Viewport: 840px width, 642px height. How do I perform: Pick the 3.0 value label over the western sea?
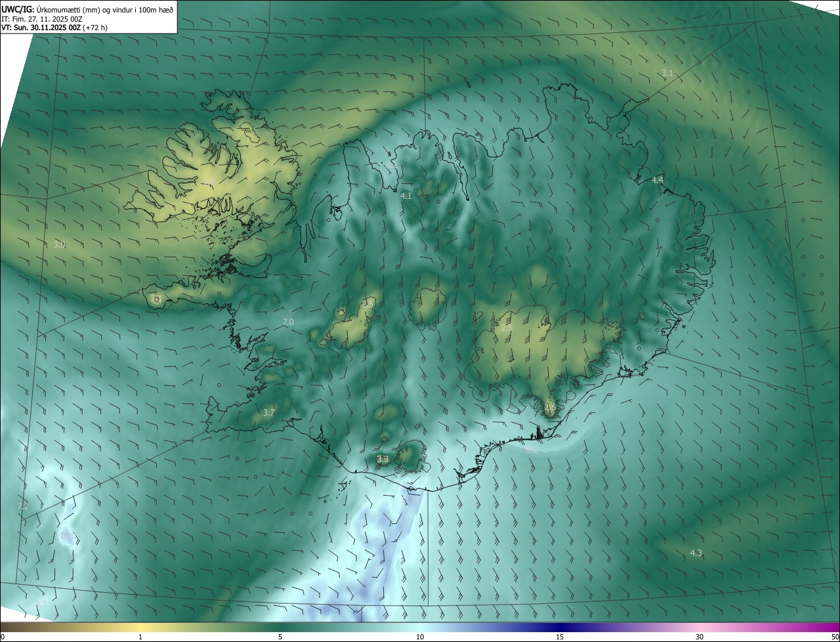tap(59, 245)
